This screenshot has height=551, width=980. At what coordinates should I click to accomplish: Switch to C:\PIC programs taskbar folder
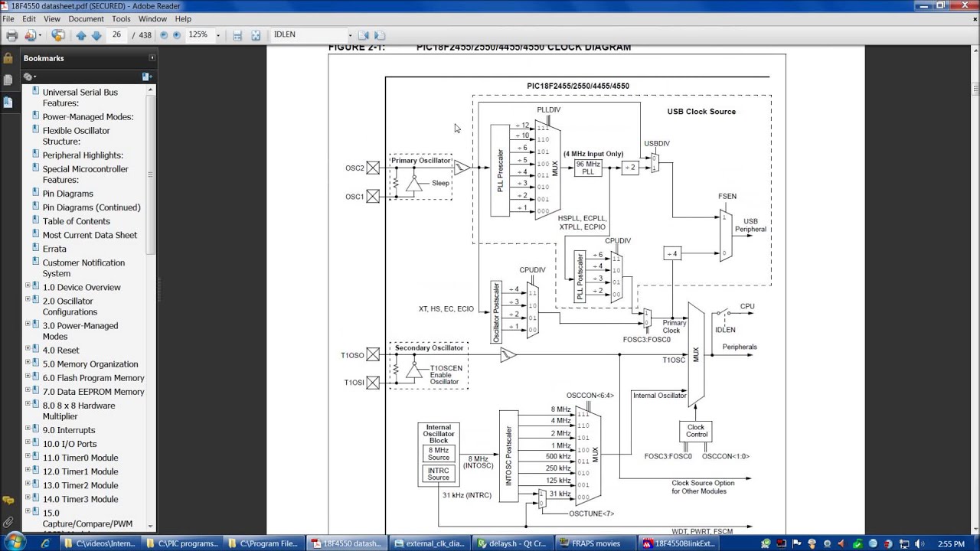tap(182, 543)
